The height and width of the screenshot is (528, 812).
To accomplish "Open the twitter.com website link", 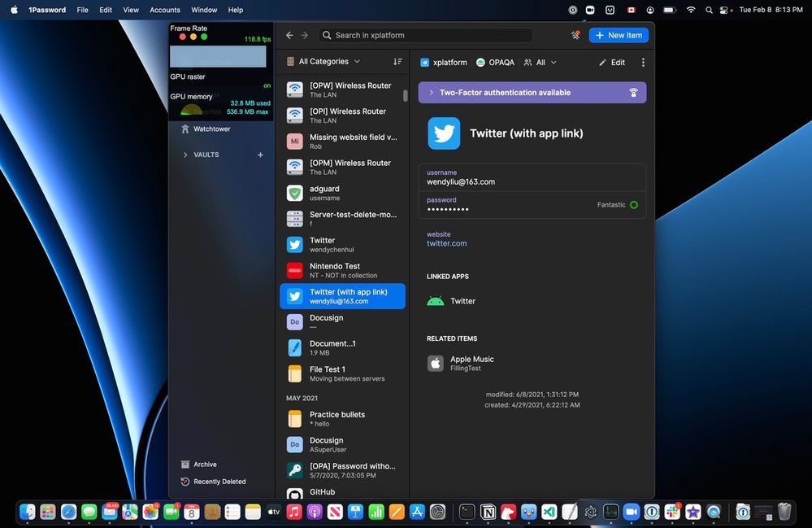I will [446, 243].
